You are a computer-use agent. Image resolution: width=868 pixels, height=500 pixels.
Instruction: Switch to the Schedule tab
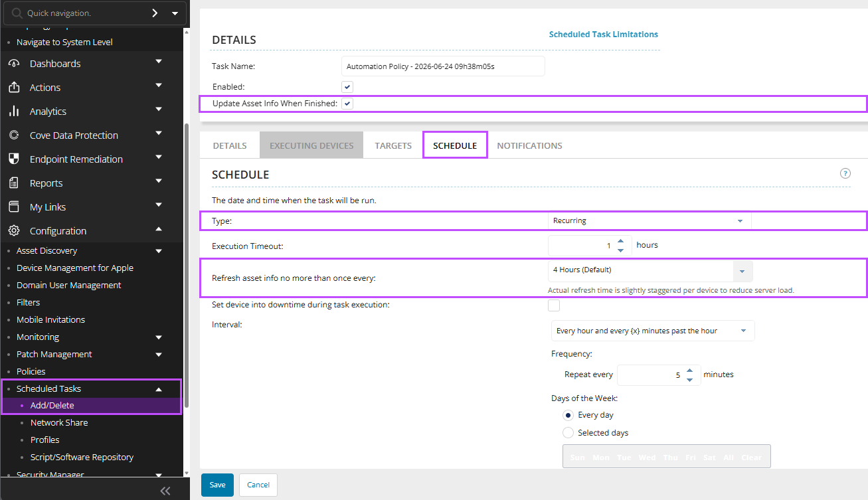455,145
